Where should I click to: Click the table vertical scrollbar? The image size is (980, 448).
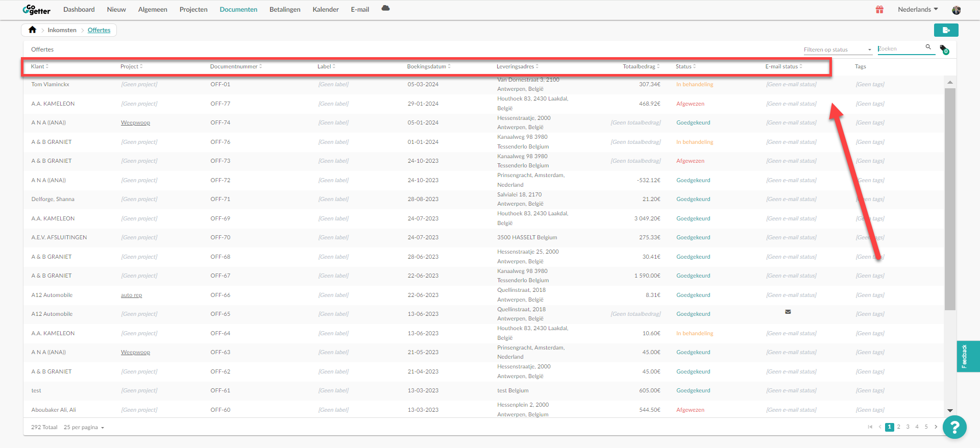click(x=950, y=199)
